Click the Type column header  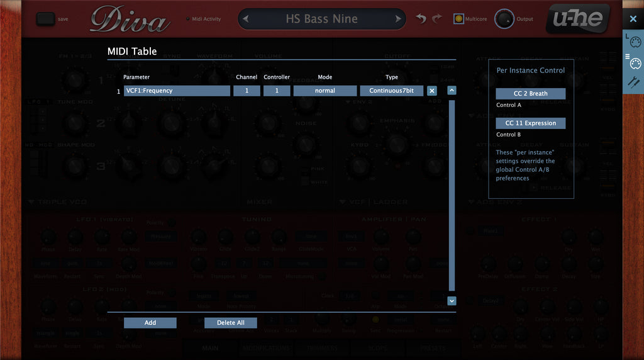click(x=391, y=77)
